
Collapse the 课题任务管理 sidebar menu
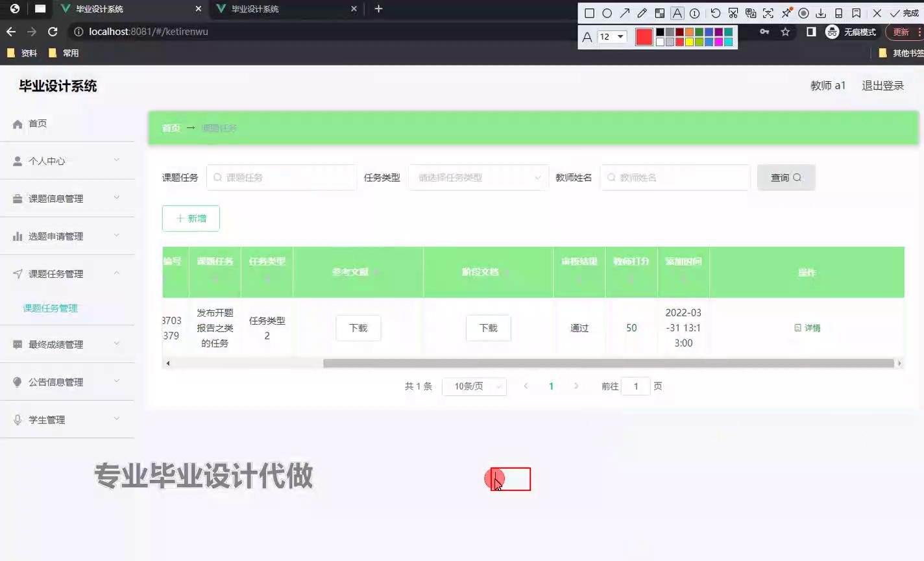coord(67,273)
